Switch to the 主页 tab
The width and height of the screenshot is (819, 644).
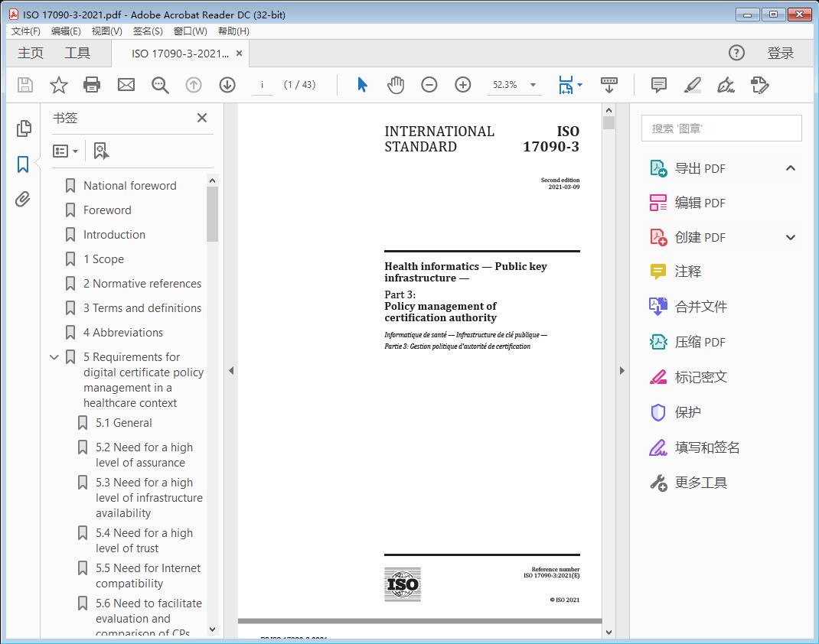(30, 53)
